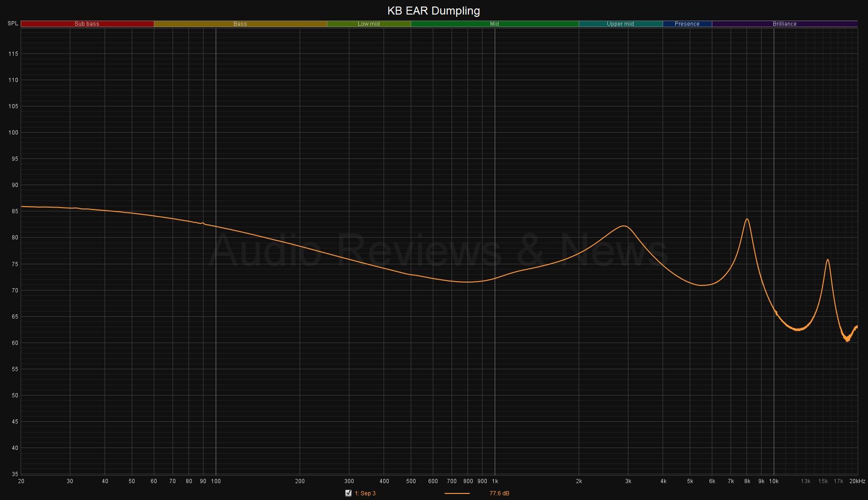Click the Presence band header
868x500 pixels.
point(687,24)
